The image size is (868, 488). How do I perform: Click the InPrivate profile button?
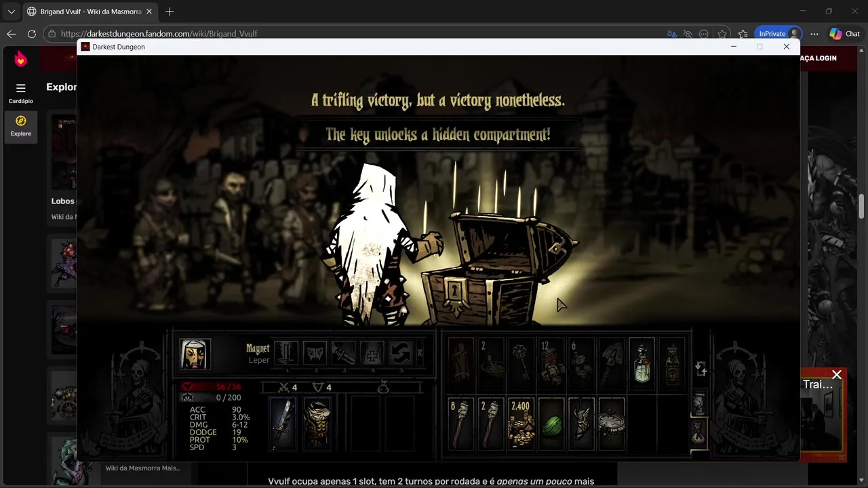tap(778, 34)
